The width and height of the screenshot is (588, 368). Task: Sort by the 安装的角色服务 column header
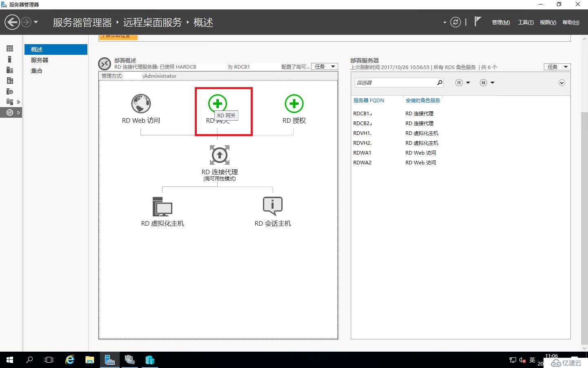[423, 100]
